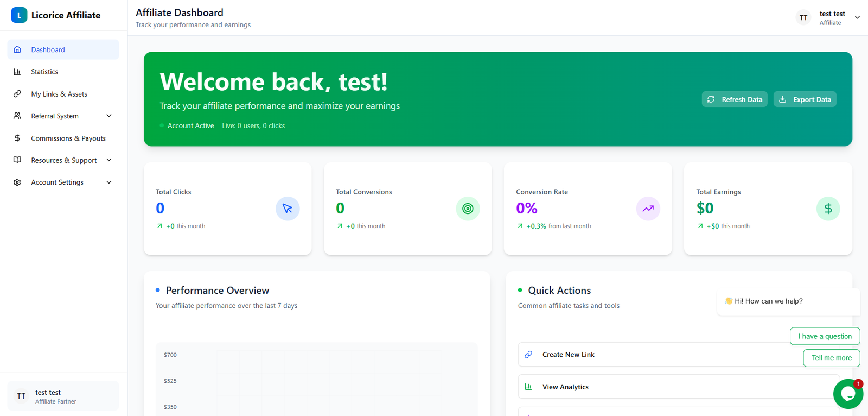This screenshot has width=868, height=416.
Task: Open the chat widget bubble icon
Action: [x=847, y=394]
